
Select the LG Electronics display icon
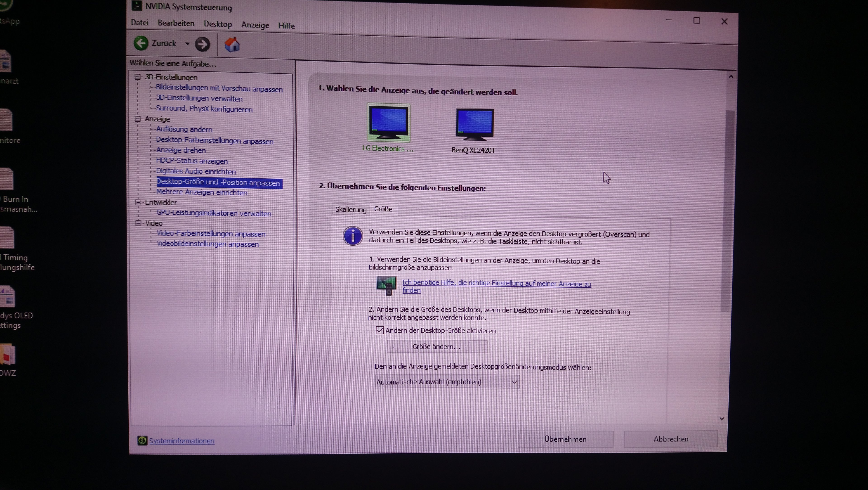point(388,123)
